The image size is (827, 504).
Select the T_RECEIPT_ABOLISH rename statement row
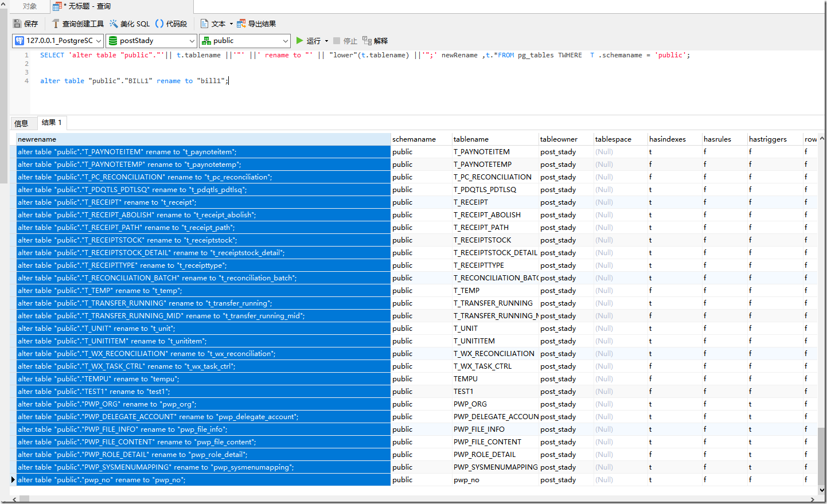203,215
